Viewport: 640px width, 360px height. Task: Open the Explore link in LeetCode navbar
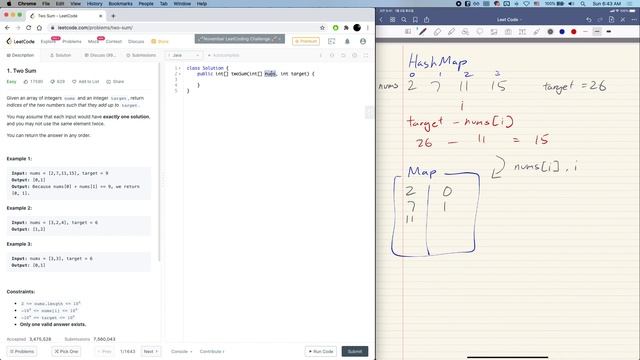[x=48, y=42]
